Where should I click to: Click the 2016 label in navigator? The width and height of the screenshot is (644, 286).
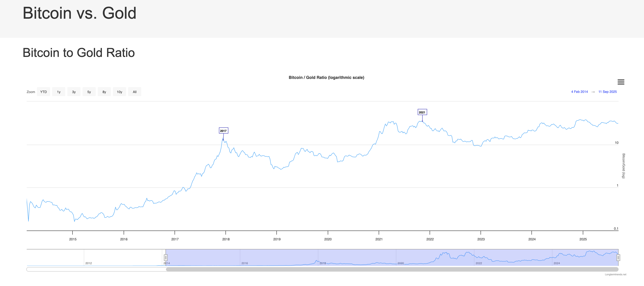[245, 263]
